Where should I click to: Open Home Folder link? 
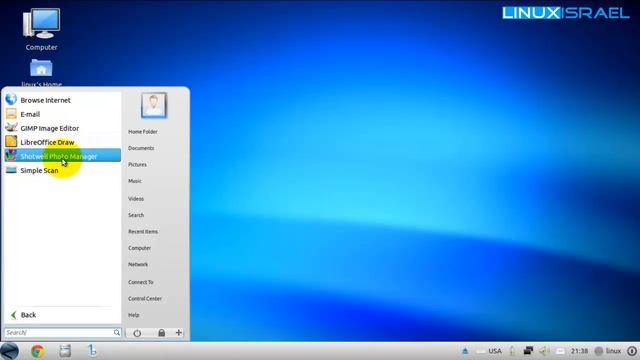tap(143, 132)
